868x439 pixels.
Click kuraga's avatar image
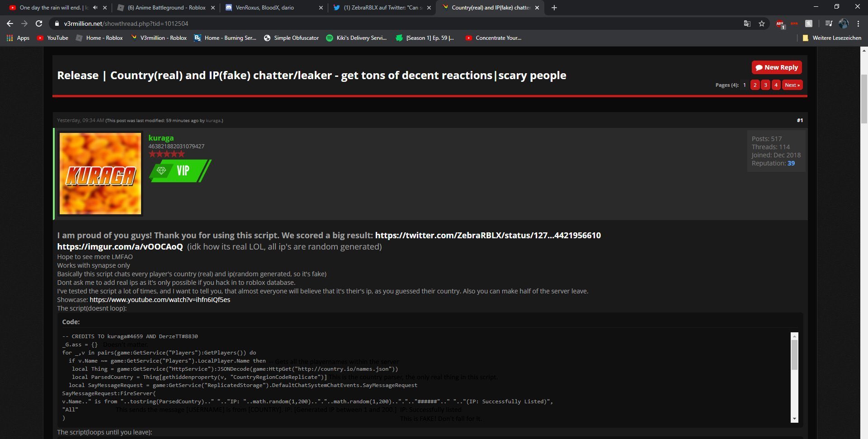point(100,174)
